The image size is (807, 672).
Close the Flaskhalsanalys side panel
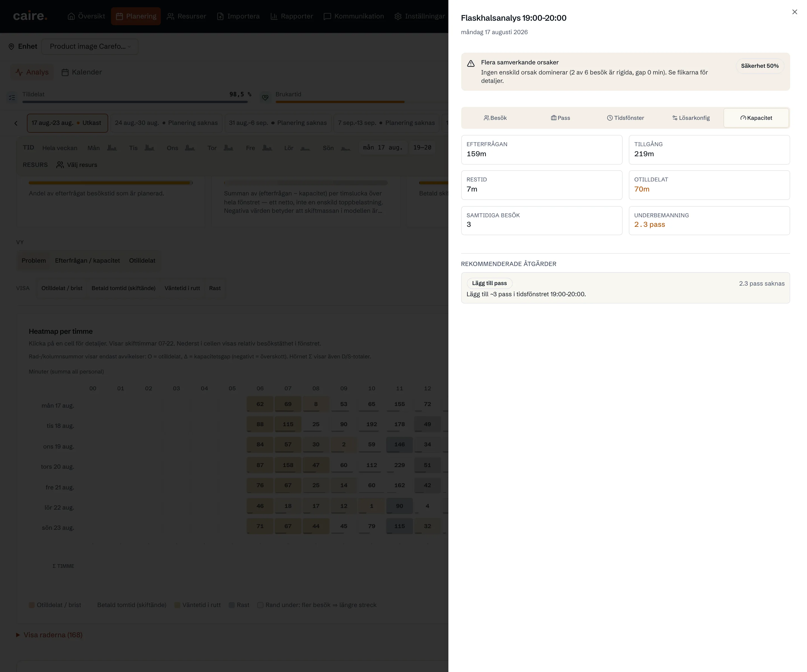click(x=795, y=12)
